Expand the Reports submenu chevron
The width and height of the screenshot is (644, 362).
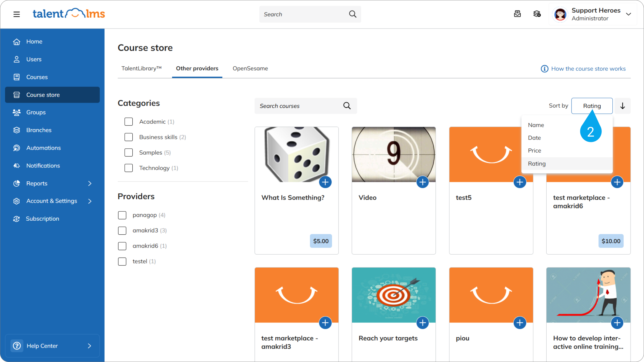(x=90, y=183)
